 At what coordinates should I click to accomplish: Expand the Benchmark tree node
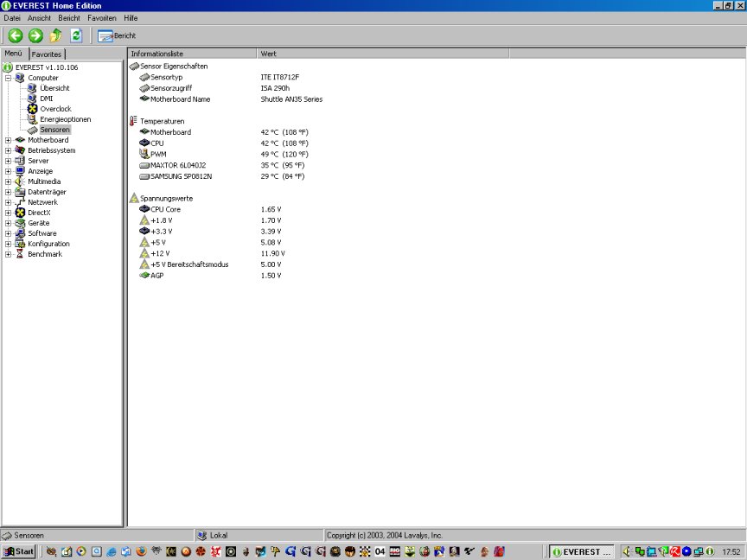pyautogui.click(x=9, y=254)
